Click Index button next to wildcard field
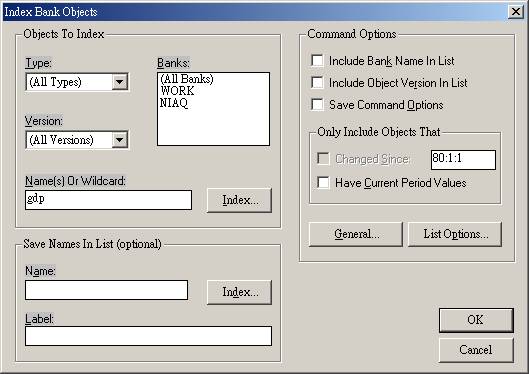 click(x=239, y=200)
